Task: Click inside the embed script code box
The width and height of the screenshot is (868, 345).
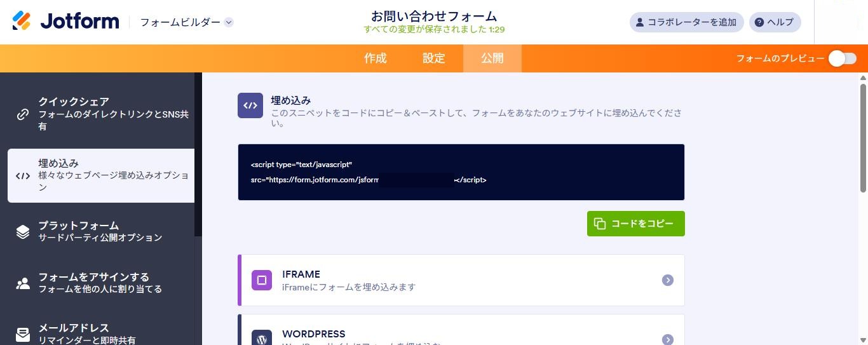Action: click(x=461, y=172)
